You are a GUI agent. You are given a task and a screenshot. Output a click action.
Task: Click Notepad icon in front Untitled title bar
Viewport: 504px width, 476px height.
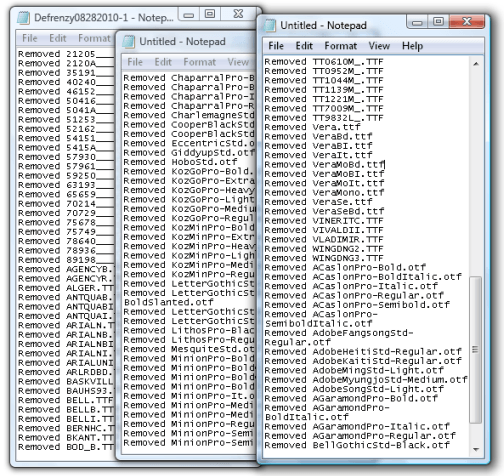coord(270,25)
